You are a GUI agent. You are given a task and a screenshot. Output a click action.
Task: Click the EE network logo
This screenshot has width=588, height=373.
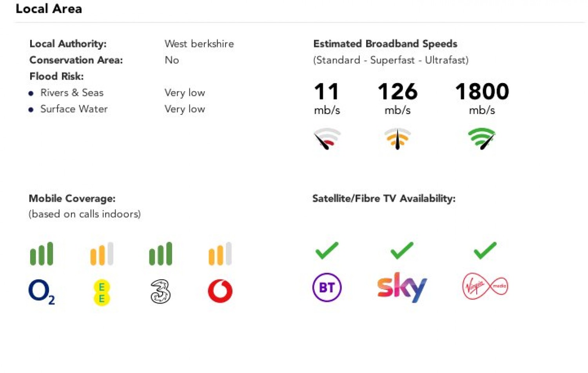[x=102, y=293]
